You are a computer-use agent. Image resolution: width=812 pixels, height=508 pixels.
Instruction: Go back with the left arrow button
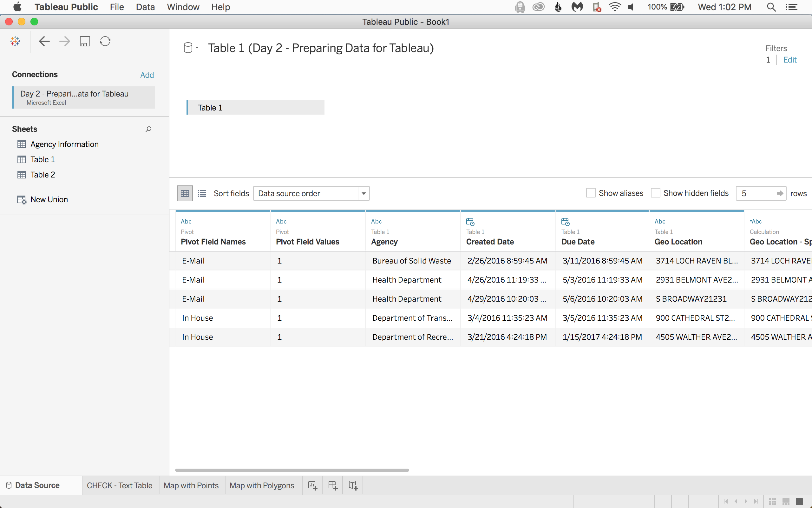(44, 41)
